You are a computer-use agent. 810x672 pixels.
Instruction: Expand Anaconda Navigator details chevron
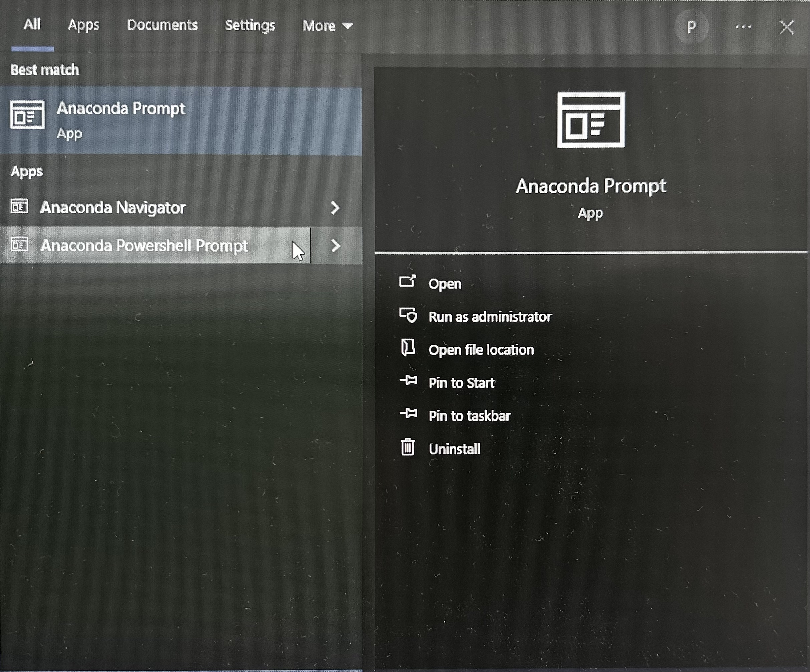(x=335, y=208)
